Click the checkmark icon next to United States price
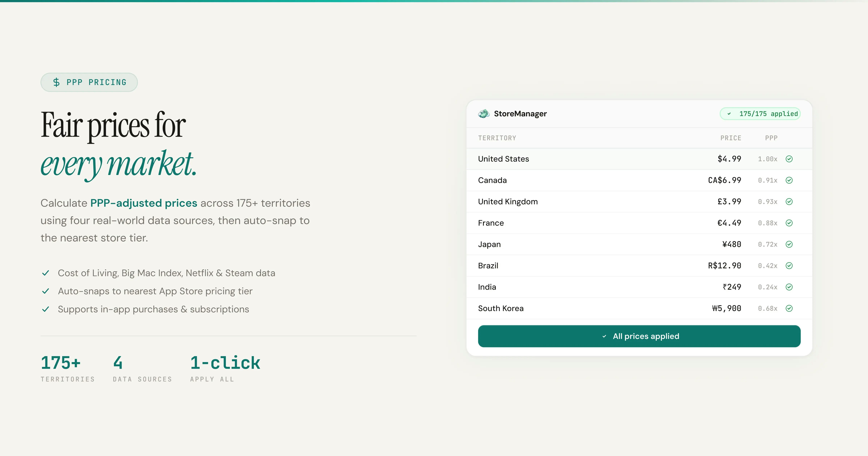 point(790,159)
